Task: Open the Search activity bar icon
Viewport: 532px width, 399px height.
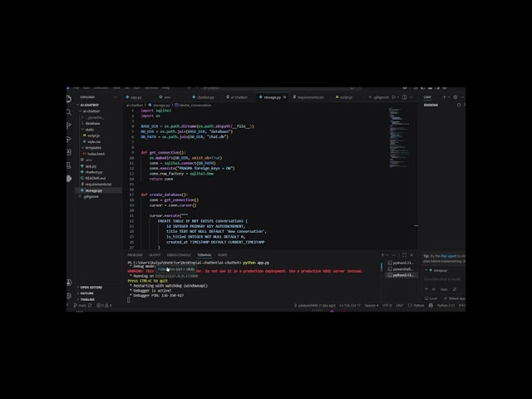Action: tap(69, 112)
